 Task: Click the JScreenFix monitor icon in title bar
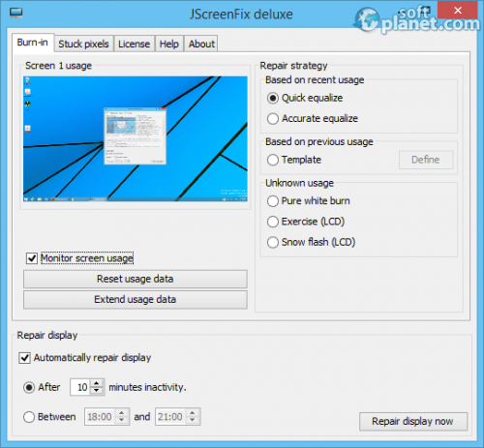coord(15,13)
